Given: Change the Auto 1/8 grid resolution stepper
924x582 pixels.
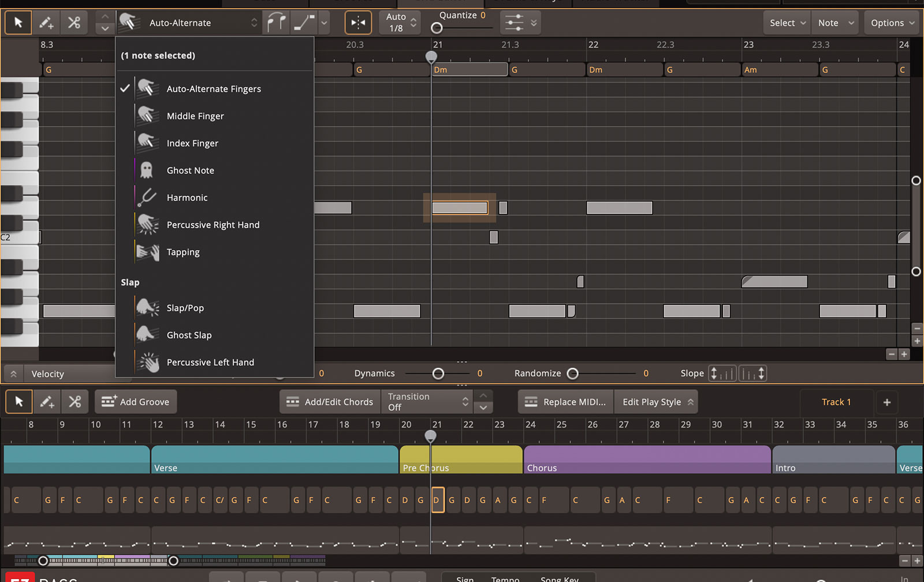Looking at the screenshot, I should [x=413, y=23].
